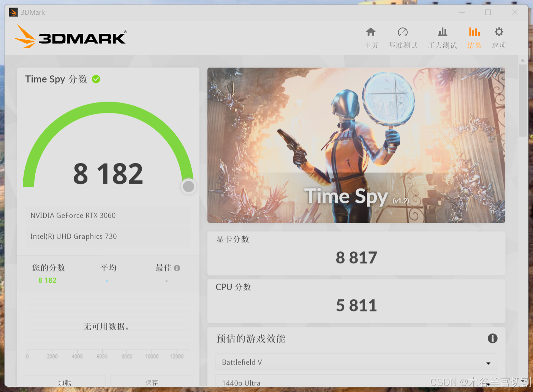Open the Benchmarks (基准测试) gauge icon

403,32
